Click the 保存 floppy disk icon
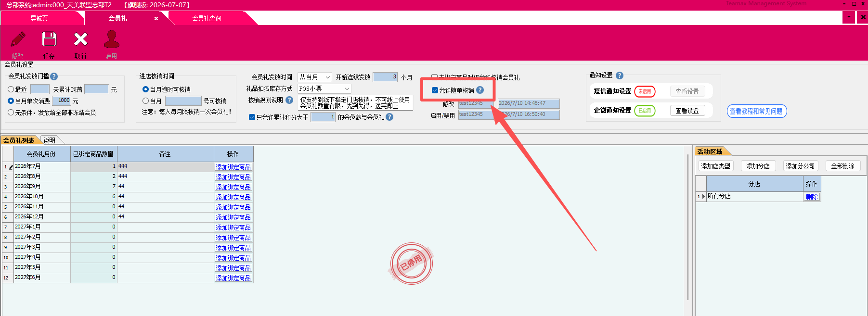868x316 pixels. pos(49,39)
